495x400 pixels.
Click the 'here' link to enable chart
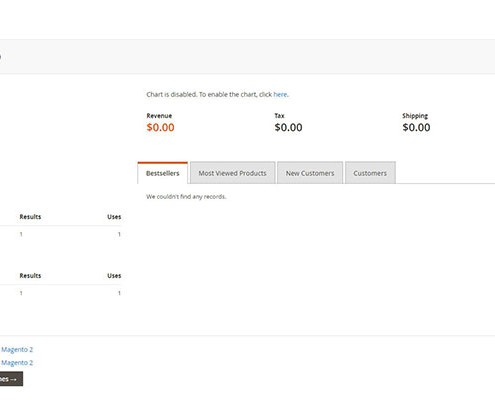click(280, 94)
